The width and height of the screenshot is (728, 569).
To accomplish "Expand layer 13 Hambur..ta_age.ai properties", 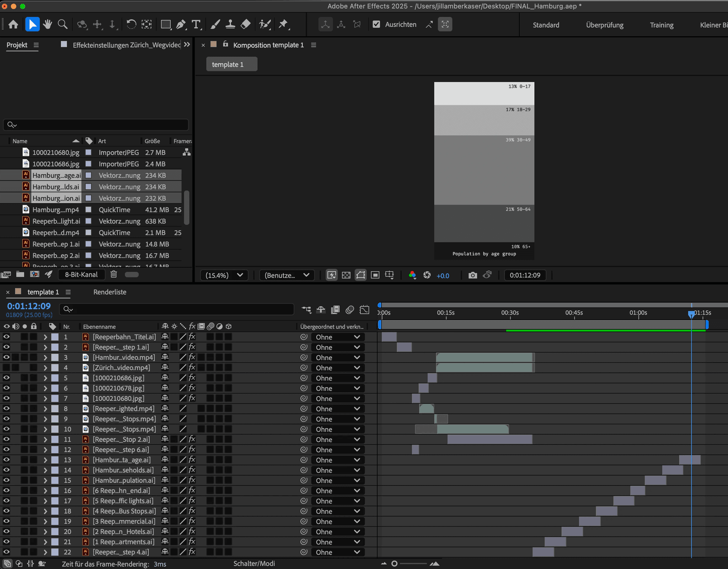I will 45,460.
